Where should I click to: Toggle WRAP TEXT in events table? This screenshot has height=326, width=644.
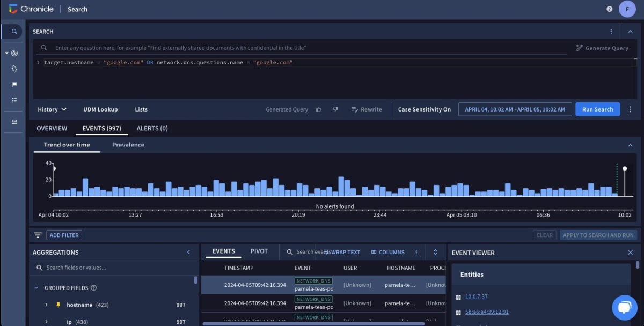pos(342,252)
